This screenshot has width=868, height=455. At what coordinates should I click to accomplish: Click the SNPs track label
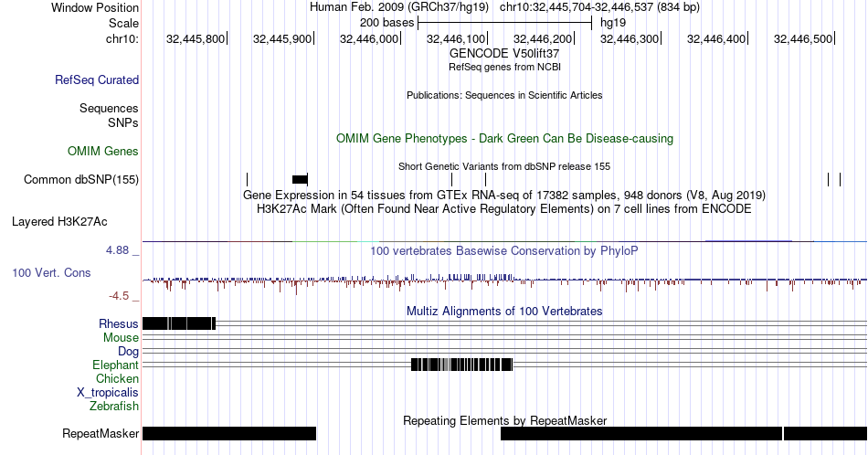pyautogui.click(x=123, y=122)
